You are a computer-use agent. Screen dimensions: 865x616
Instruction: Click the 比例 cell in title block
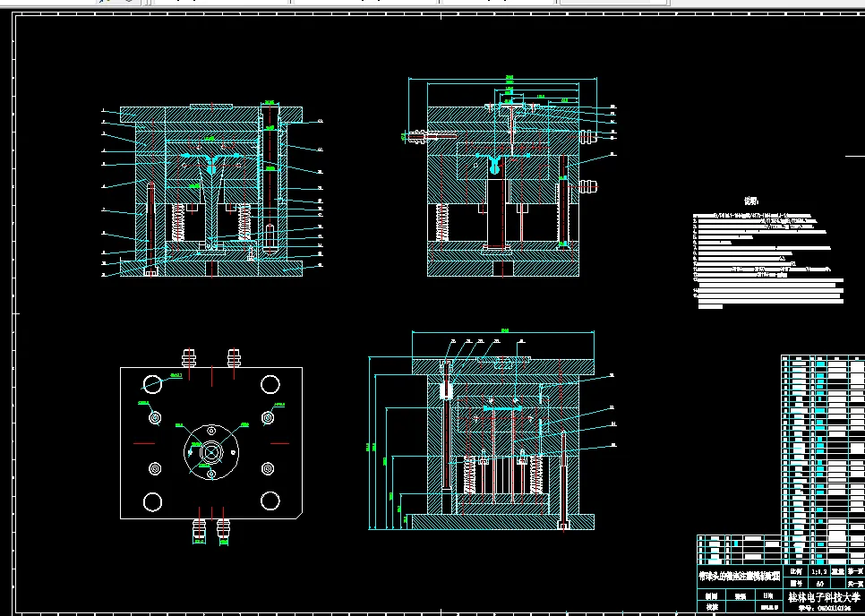pyautogui.click(x=796, y=571)
